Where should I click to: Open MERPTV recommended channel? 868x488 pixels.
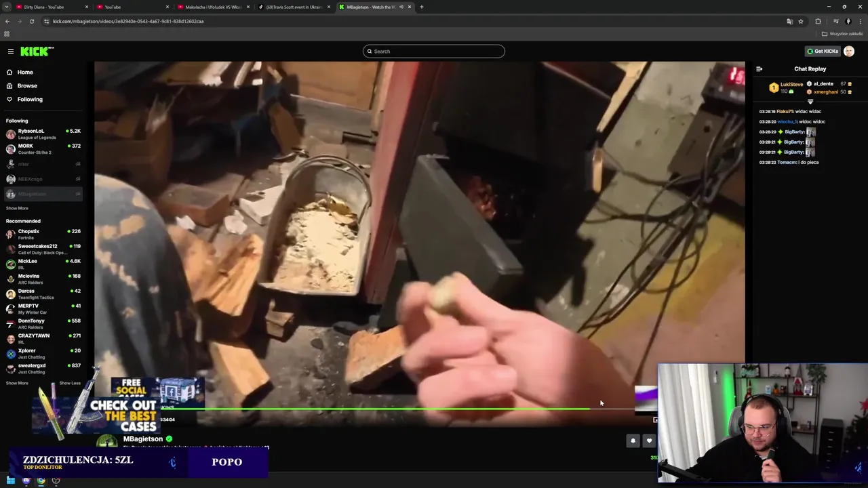[43, 308]
